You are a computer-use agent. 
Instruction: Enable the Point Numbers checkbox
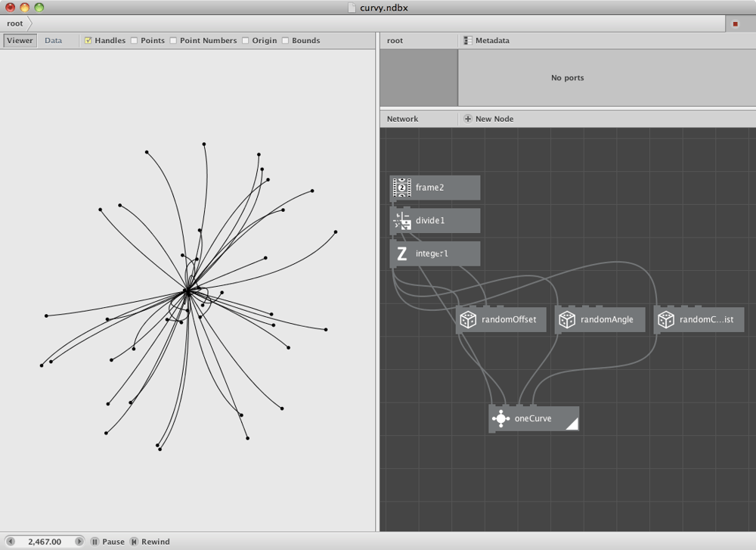[x=174, y=41]
